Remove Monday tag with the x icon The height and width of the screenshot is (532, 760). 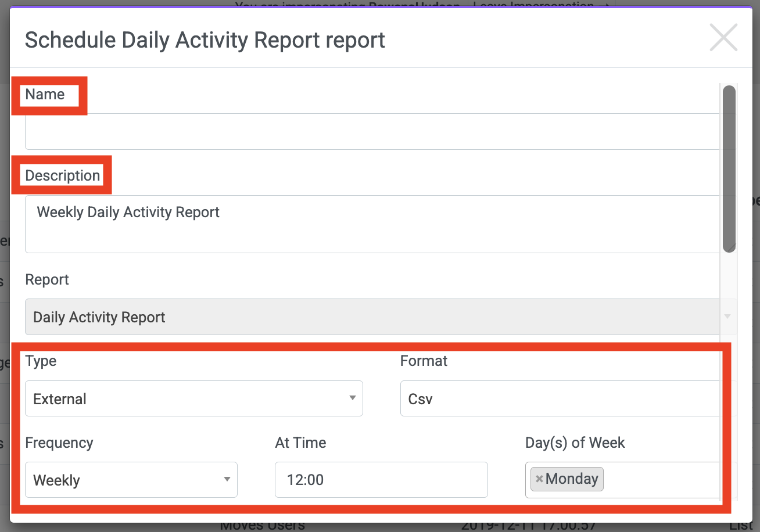pos(539,479)
